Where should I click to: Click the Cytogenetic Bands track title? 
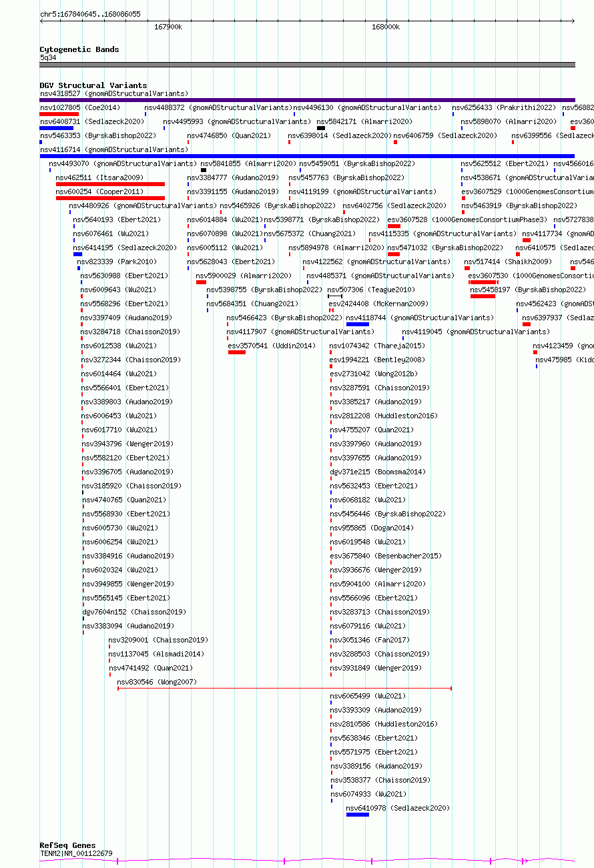tap(79, 49)
